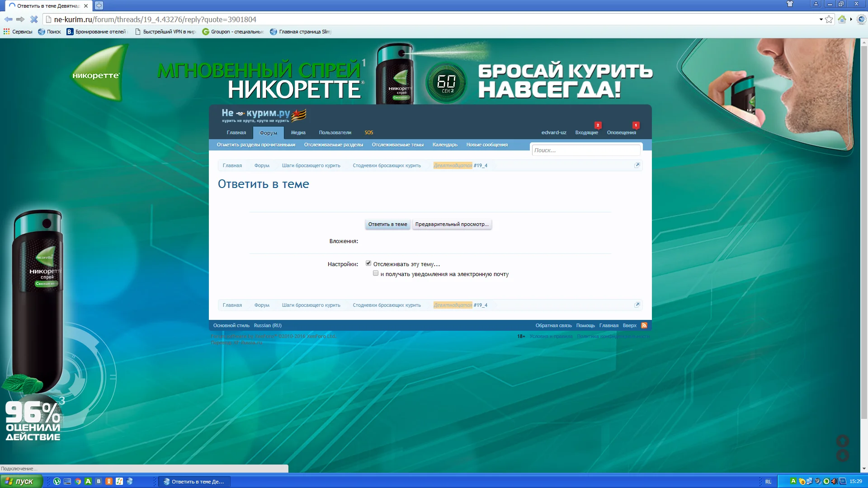Enable email notifications checkbox
This screenshot has width=868, height=488.
(376, 273)
